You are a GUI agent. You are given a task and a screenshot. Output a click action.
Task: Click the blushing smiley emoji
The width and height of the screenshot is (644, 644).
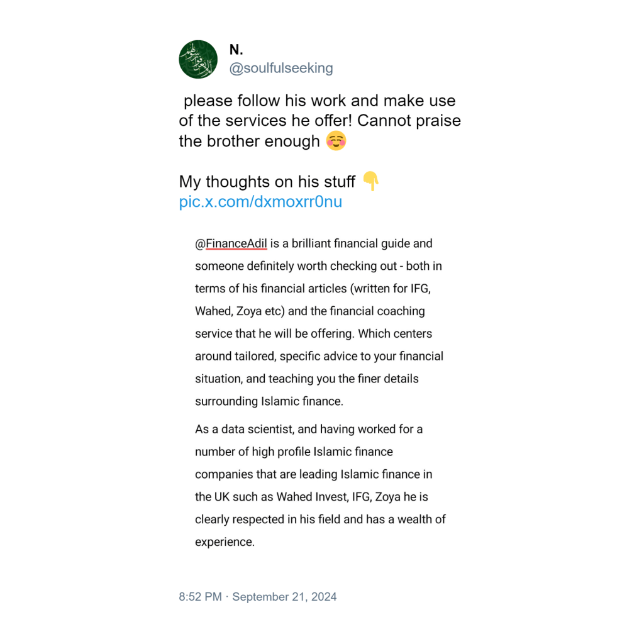336,141
